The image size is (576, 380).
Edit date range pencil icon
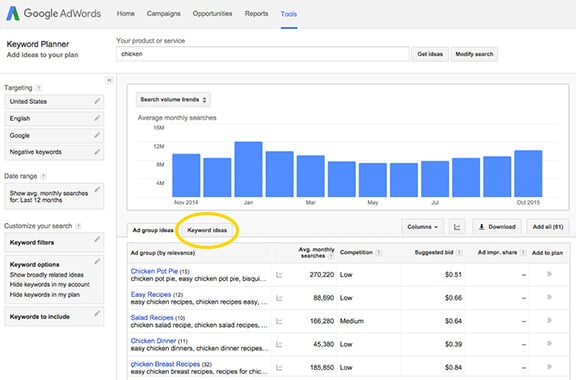pos(97,189)
